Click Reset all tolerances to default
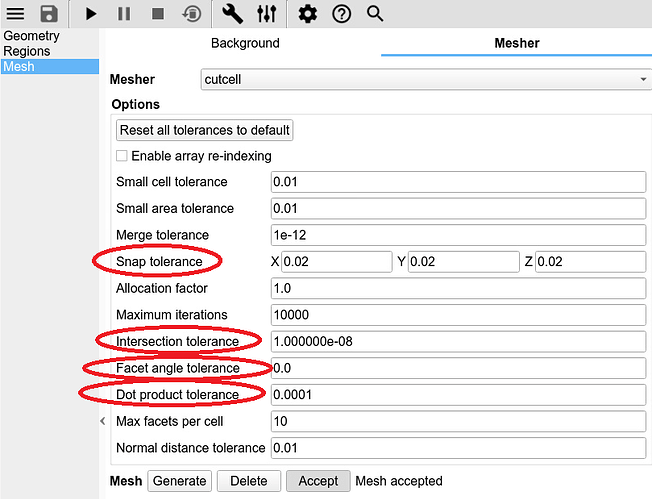Image resolution: width=652 pixels, height=499 pixels. tap(205, 130)
